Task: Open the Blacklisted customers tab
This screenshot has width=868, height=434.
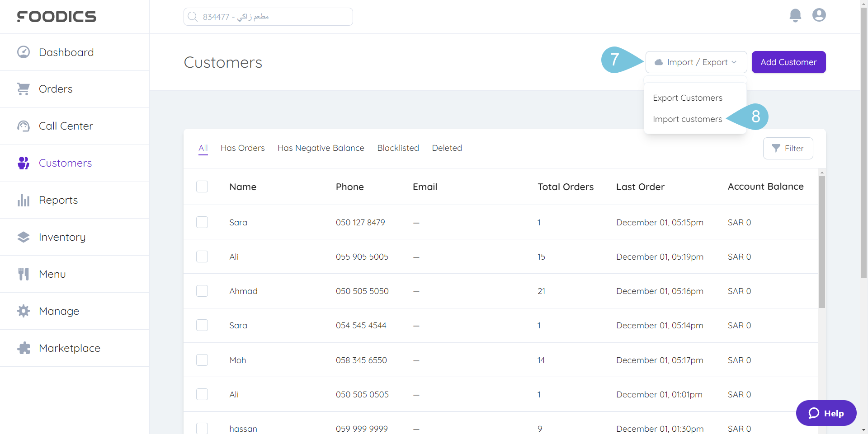Action: (398, 148)
